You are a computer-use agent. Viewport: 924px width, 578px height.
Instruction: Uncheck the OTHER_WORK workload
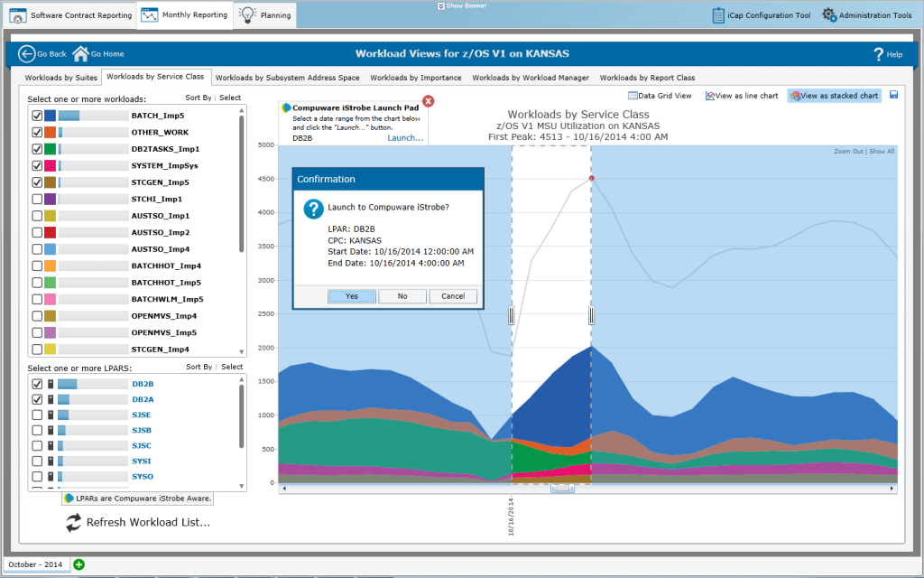pyautogui.click(x=37, y=132)
